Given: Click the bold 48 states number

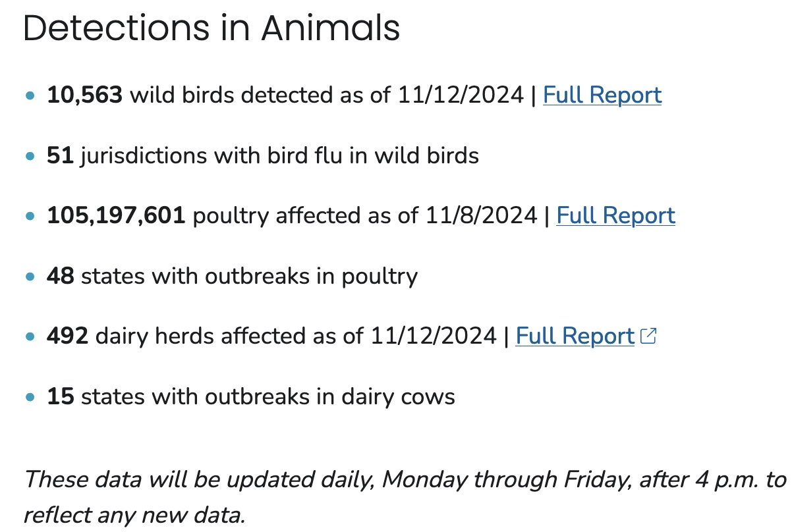Looking at the screenshot, I should pyautogui.click(x=61, y=277).
